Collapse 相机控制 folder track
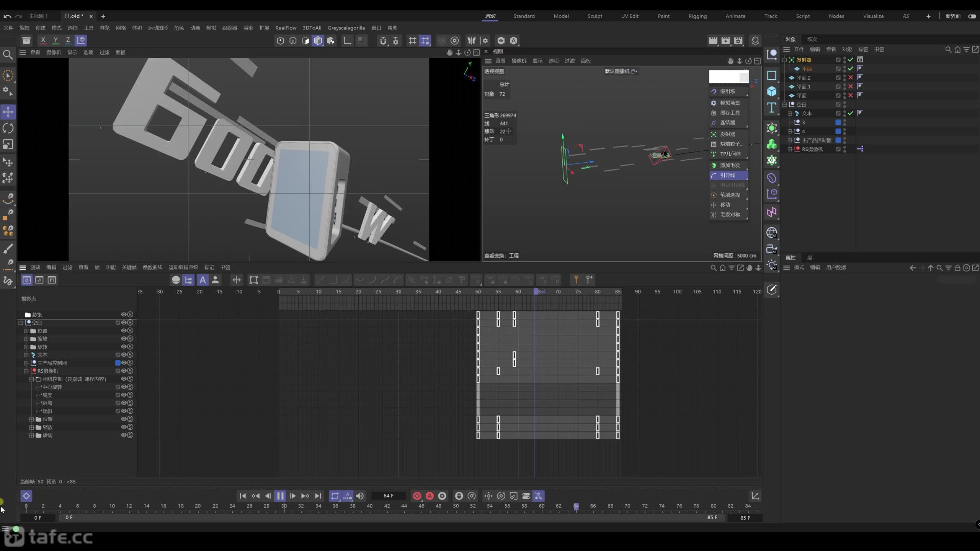The height and width of the screenshot is (551, 980). (31, 379)
